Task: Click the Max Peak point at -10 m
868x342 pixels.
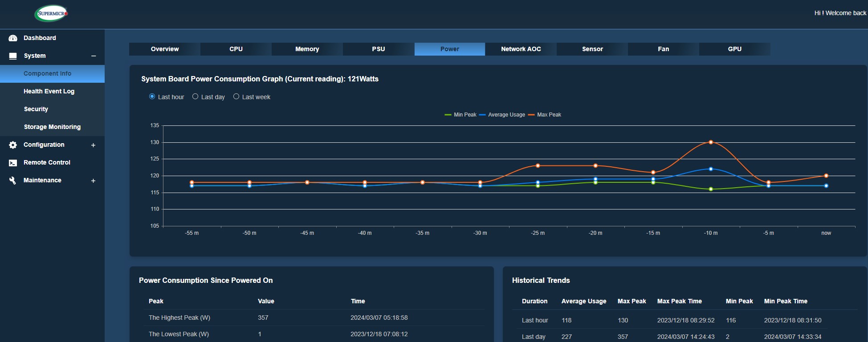Action: tap(711, 142)
